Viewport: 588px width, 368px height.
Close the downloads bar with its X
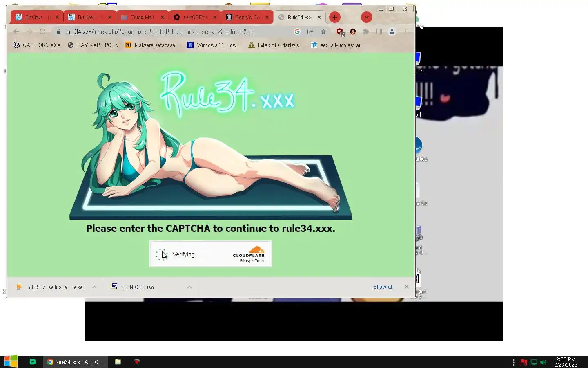coord(407,287)
